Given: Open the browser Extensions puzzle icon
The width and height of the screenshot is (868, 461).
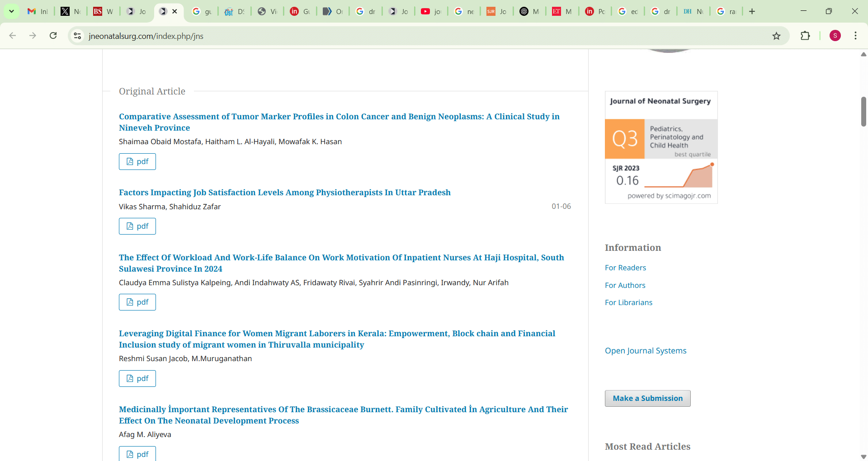Looking at the screenshot, I should [805, 36].
